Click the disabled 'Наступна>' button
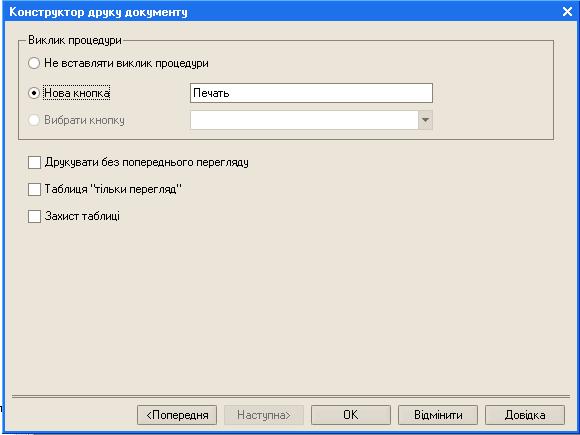The width and height of the screenshot is (580, 435). 264,415
